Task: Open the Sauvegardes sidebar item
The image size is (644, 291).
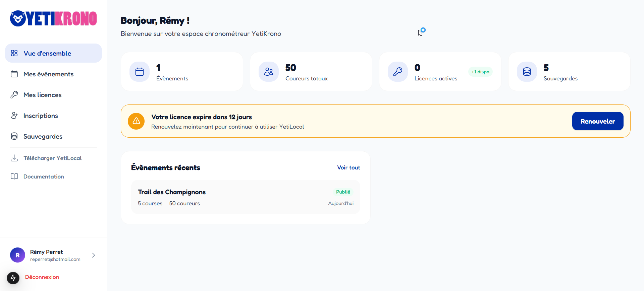Action: [x=43, y=136]
